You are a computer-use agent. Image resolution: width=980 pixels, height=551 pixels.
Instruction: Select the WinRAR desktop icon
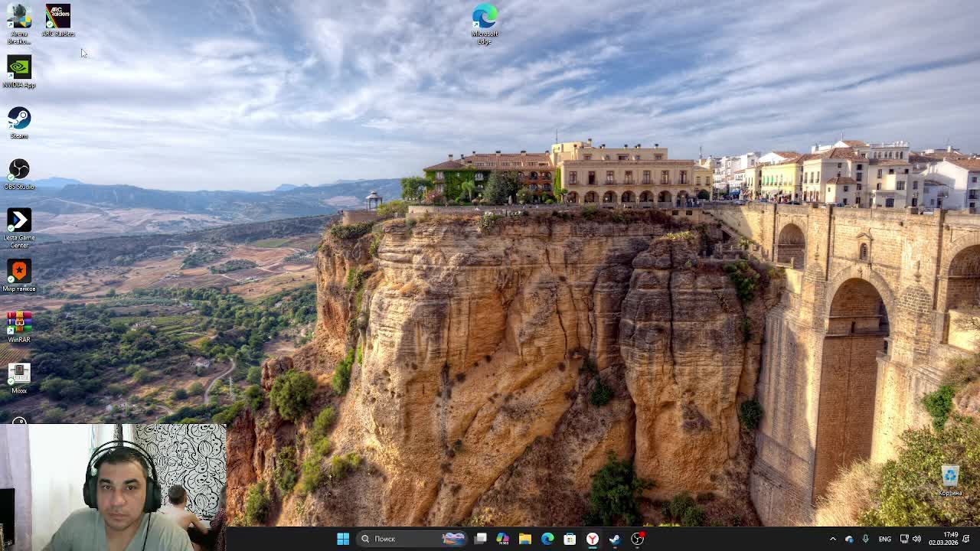click(x=19, y=327)
